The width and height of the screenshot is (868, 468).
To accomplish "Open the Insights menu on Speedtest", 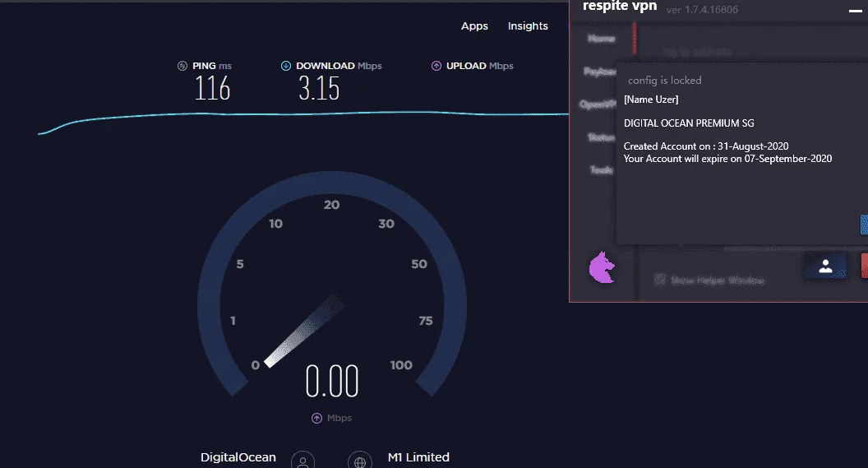I will pos(528,26).
